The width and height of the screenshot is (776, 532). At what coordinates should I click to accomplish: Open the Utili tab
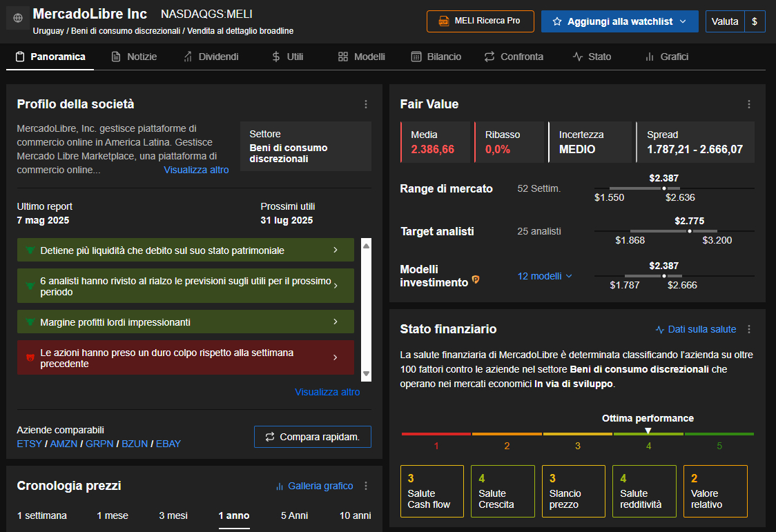(287, 57)
